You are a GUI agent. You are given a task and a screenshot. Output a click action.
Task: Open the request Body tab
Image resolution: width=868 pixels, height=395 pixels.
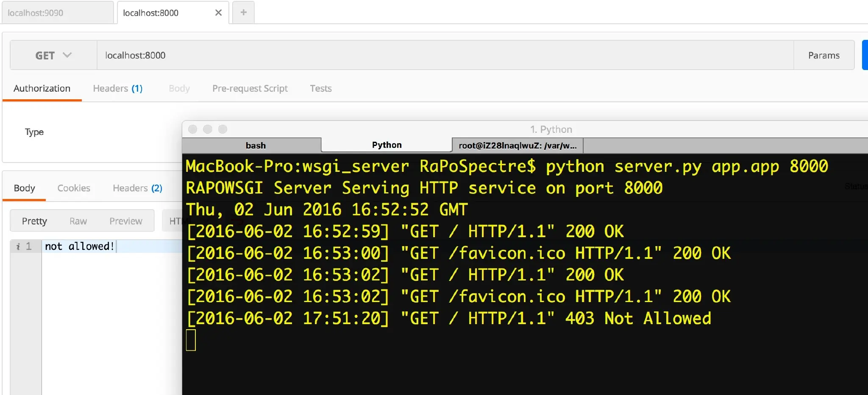coord(179,88)
